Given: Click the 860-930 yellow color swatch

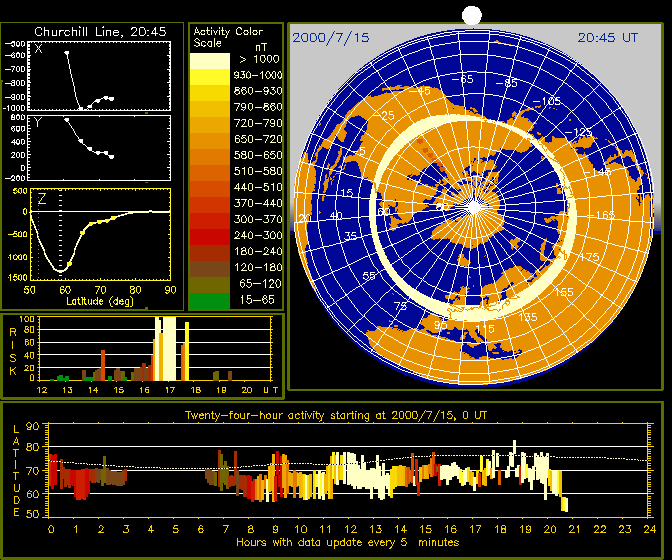Looking at the screenshot, I should (208, 91).
